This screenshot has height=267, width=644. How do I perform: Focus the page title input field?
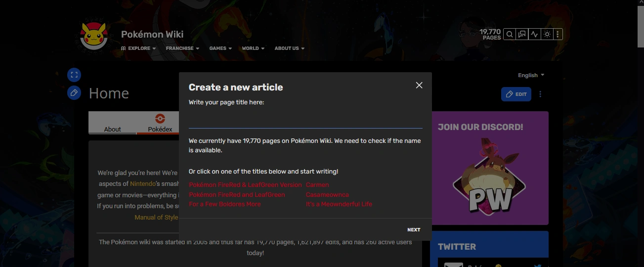305,120
